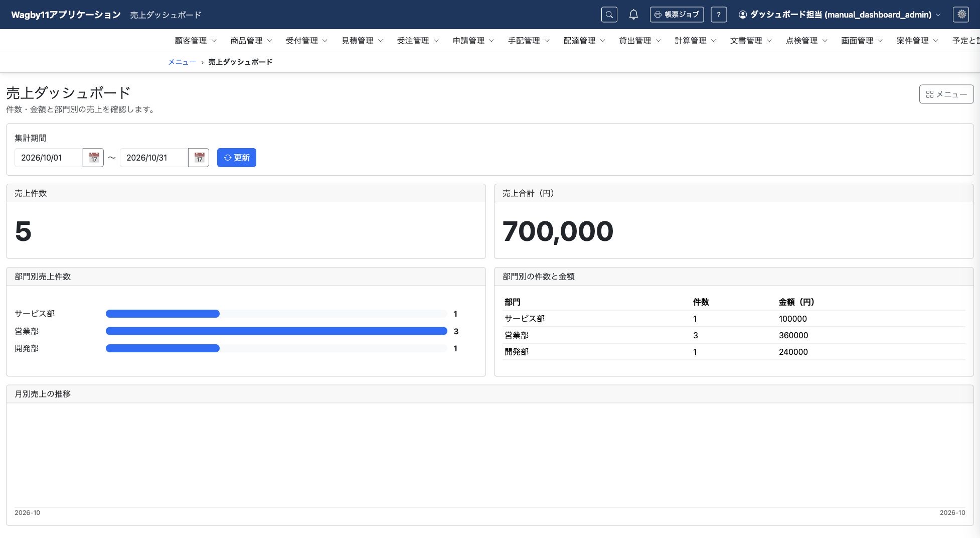The image size is (980, 538).
Task: Expand the 配達管理 menu
Action: 584,41
